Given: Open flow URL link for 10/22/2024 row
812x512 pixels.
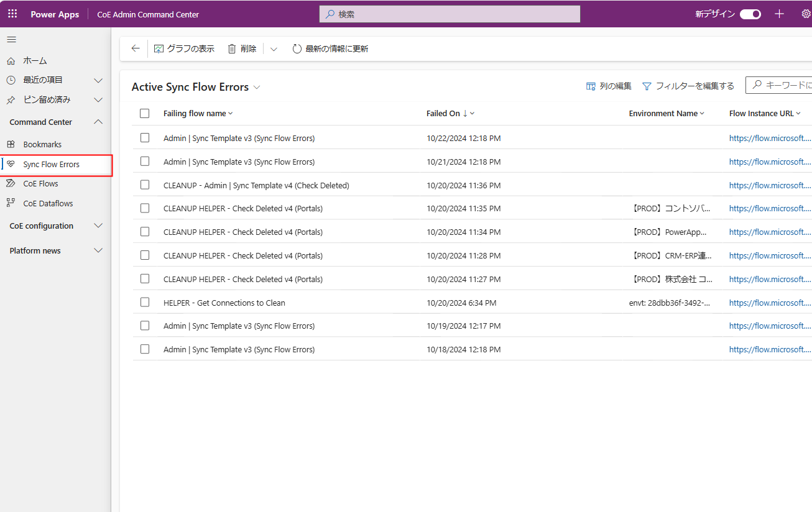Looking at the screenshot, I should point(770,138).
